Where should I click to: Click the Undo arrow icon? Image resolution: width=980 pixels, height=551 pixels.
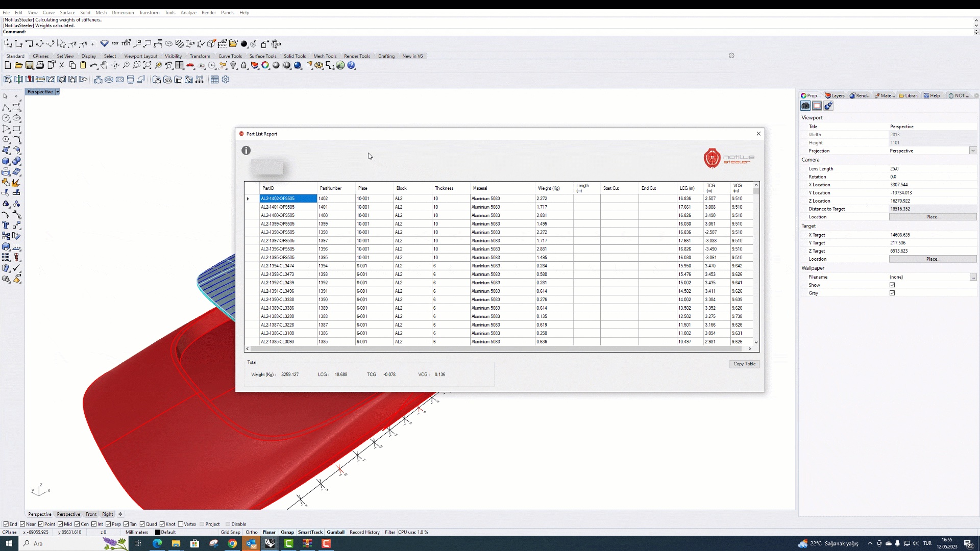point(93,65)
